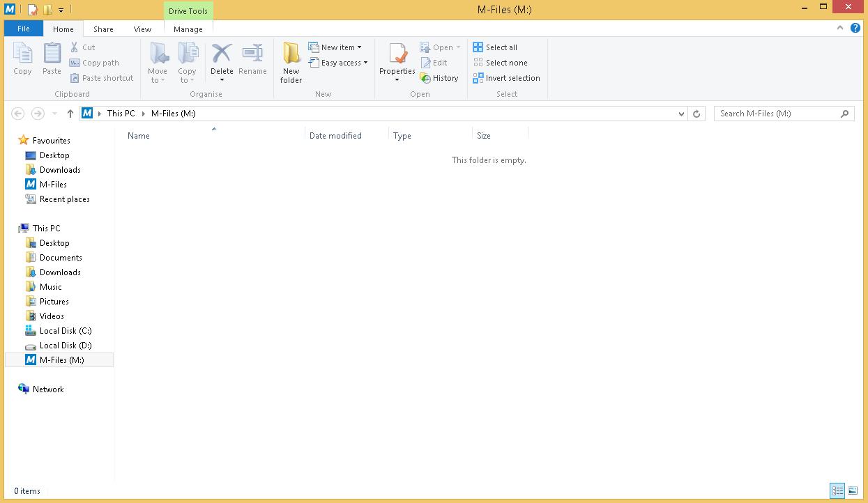Image resolution: width=868 pixels, height=503 pixels.
Task: Switch to the Share ribbon tab
Action: 103,29
